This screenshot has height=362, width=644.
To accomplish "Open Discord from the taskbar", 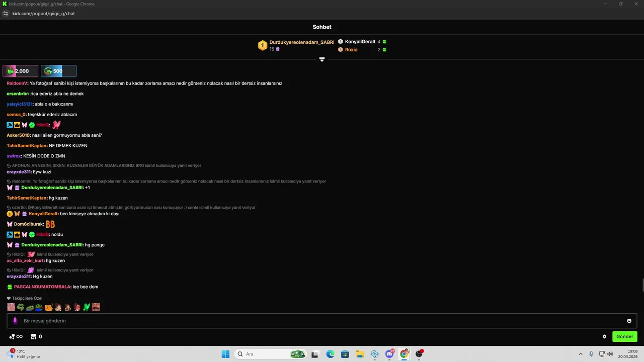I will point(389,354).
